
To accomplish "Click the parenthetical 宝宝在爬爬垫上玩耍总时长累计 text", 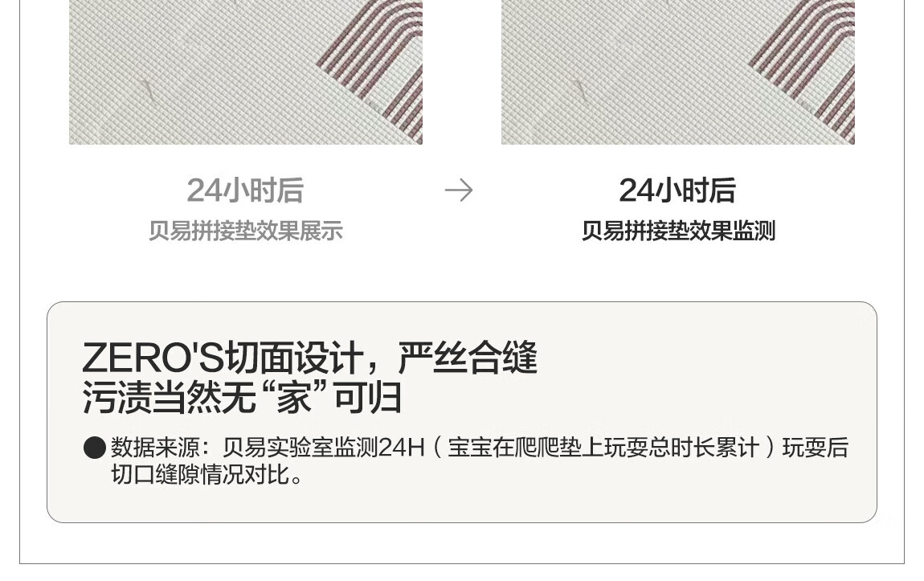I will point(604,448).
